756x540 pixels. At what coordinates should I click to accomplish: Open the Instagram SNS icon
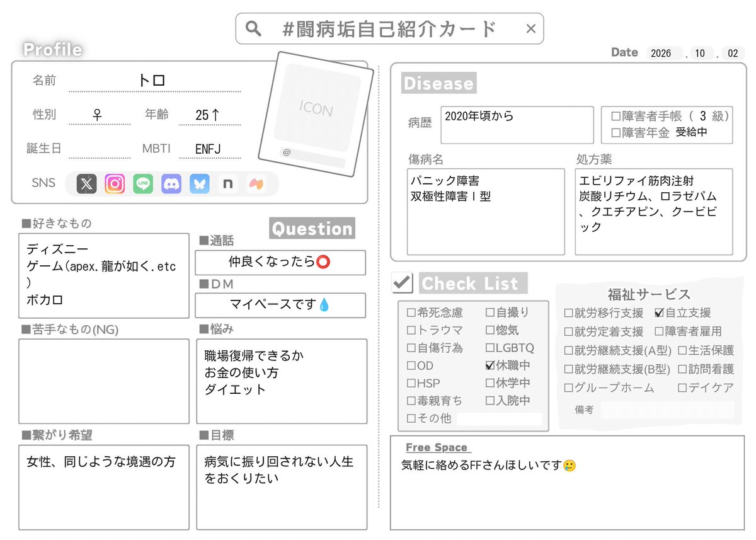click(x=115, y=183)
